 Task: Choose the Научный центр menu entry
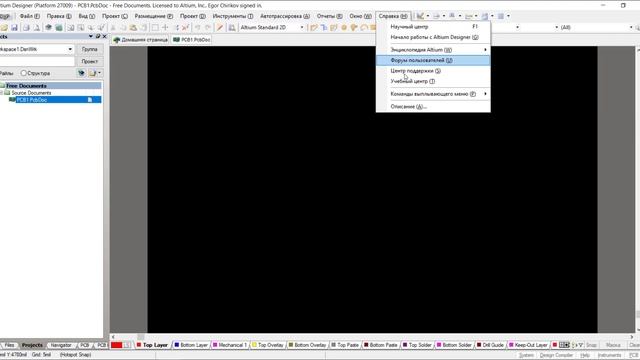pyautogui.click(x=433, y=27)
